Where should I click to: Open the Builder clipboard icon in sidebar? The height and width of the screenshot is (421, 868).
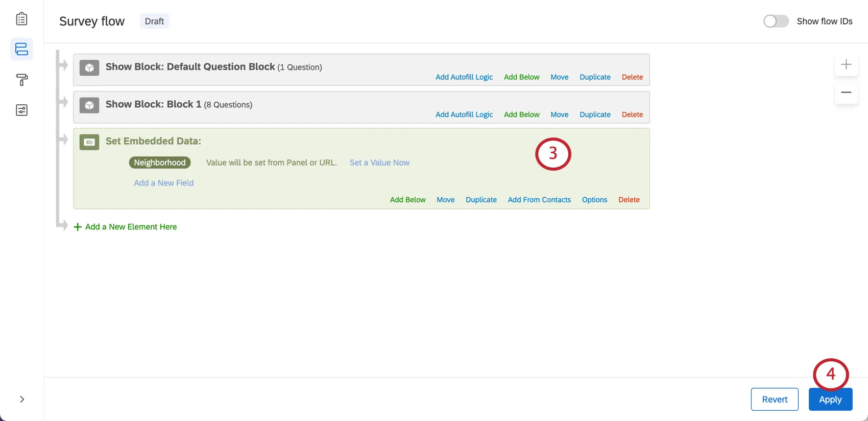(21, 19)
